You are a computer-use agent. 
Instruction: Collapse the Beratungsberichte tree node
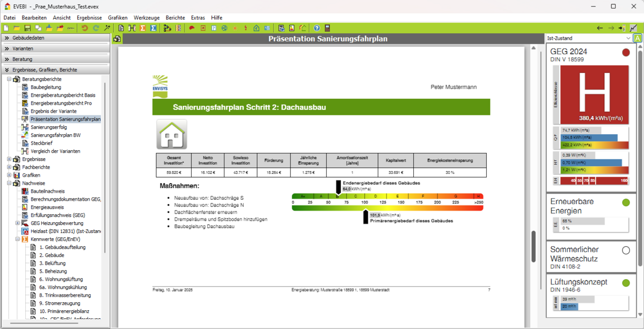tap(9, 79)
